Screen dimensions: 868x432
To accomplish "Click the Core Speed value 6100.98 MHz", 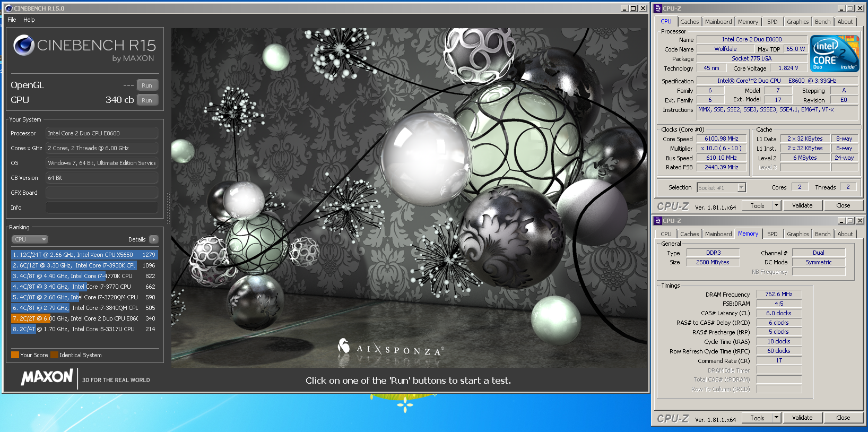I will [721, 139].
